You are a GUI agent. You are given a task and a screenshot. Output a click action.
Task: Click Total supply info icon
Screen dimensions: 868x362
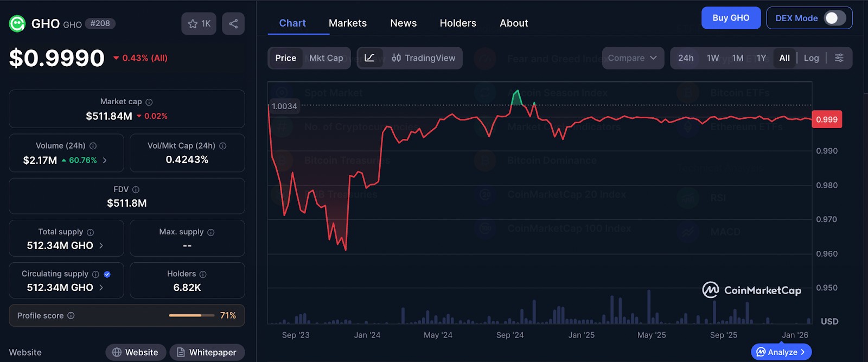pyautogui.click(x=91, y=232)
